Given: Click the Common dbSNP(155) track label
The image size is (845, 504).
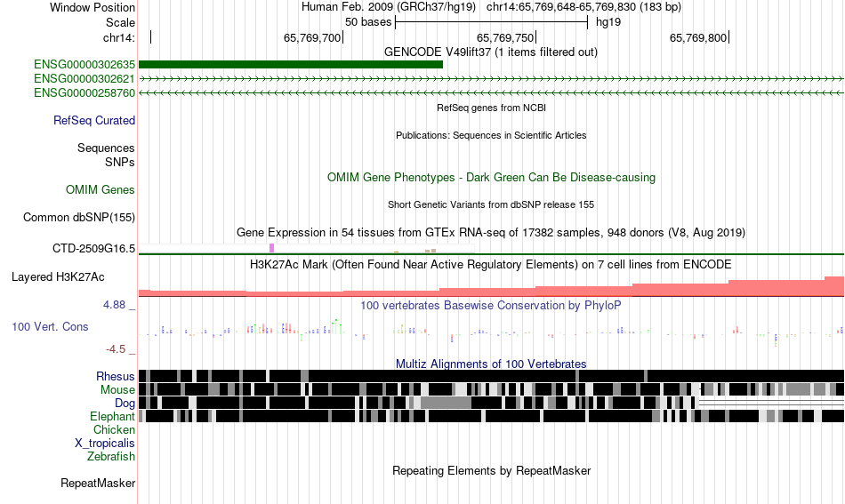Looking at the screenshot, I should (x=79, y=218).
